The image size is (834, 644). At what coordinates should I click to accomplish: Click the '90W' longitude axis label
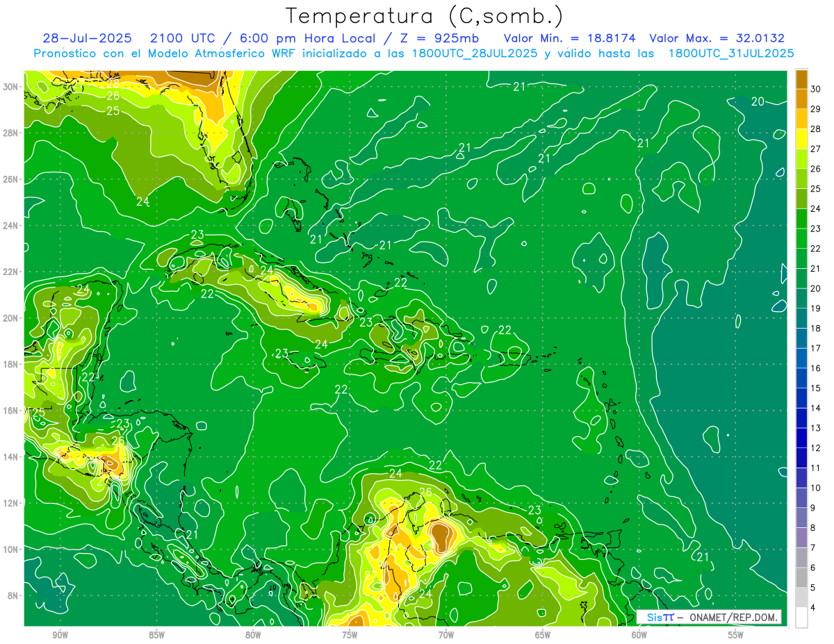click(x=60, y=635)
